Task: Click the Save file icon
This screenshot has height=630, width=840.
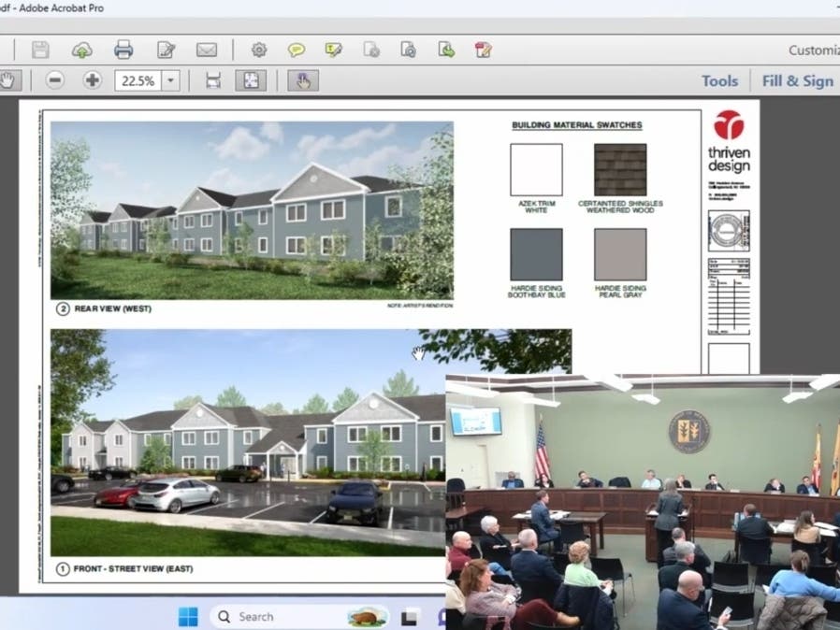Action: [40, 50]
